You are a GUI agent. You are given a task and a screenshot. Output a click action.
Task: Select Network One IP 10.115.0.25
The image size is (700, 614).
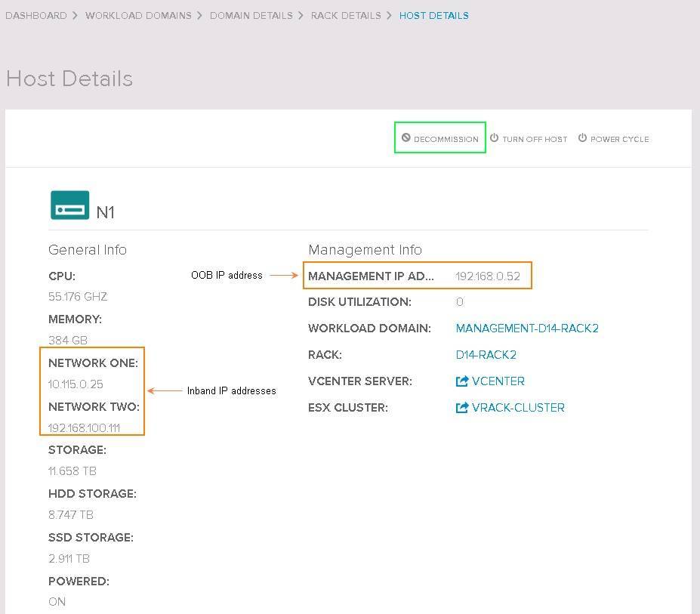[x=76, y=384]
